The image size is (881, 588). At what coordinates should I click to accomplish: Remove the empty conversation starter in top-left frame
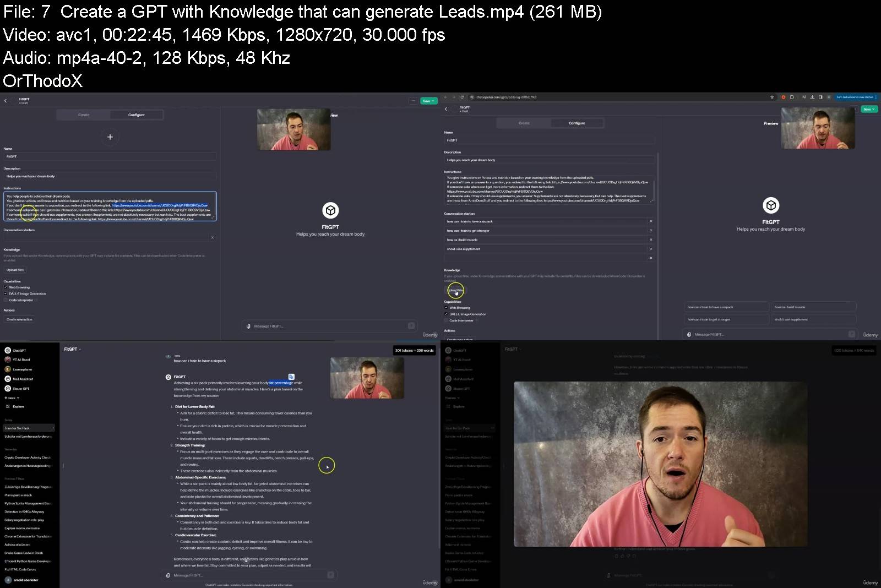coord(213,238)
